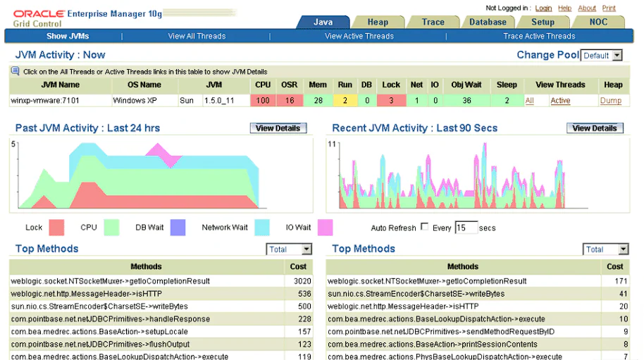Click View Details for Recent JVM Activity
The height and width of the screenshot is (360, 644).
point(595,128)
